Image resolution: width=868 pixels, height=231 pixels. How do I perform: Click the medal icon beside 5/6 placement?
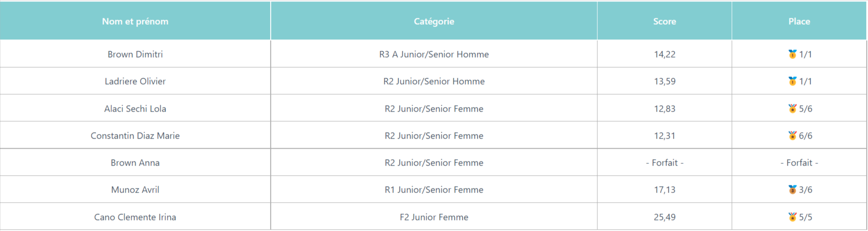tap(792, 108)
